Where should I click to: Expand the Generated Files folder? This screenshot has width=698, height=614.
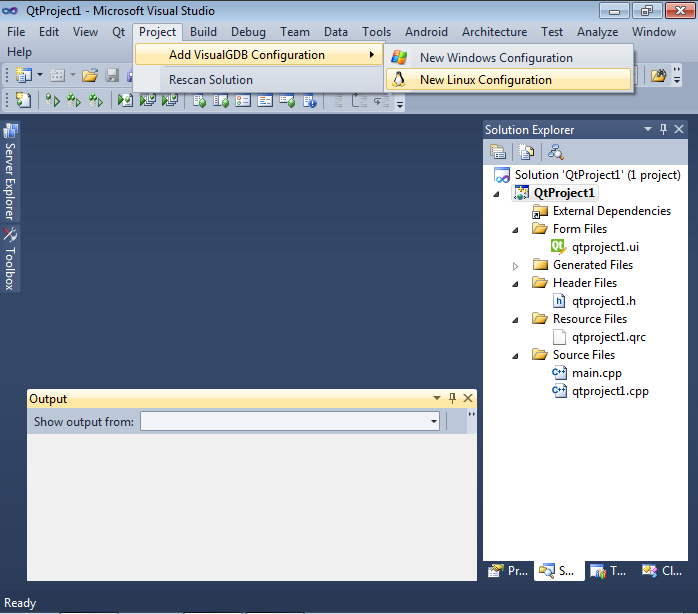[x=515, y=266]
